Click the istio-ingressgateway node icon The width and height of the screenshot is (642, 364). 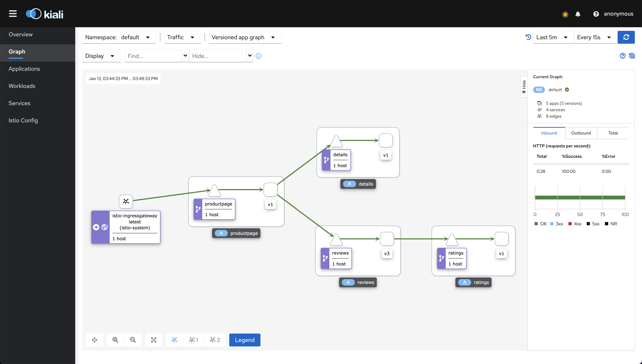coord(126,201)
